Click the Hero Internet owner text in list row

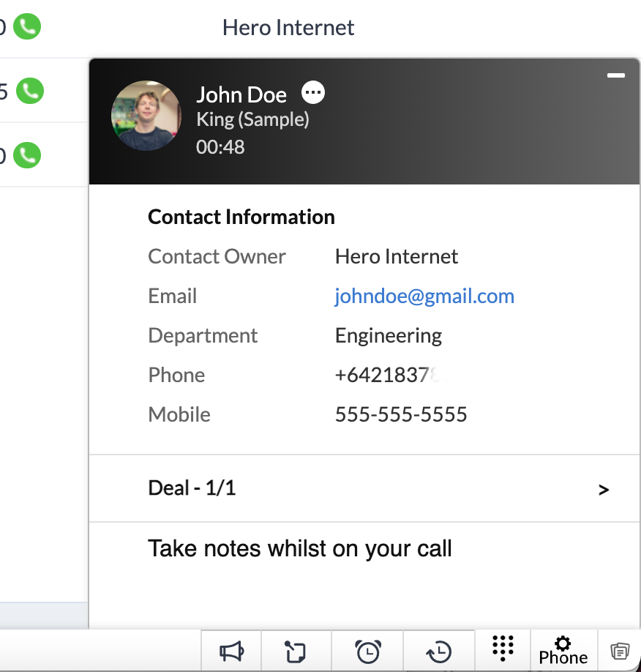pyautogui.click(x=288, y=28)
